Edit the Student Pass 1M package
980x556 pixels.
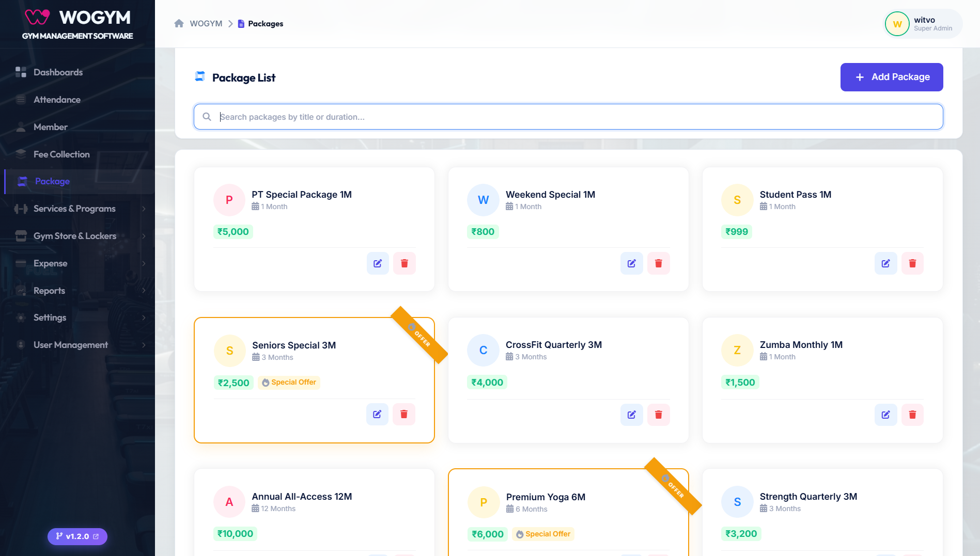(886, 263)
